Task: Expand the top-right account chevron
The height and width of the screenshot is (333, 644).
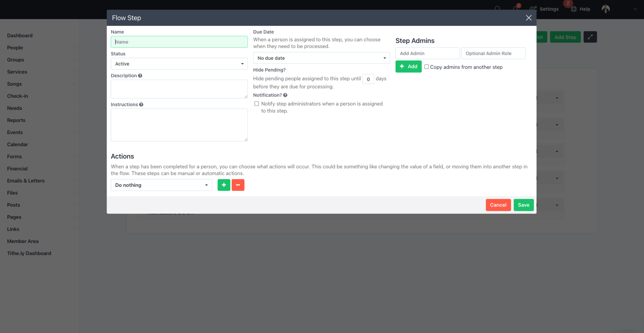Action: 635,9
